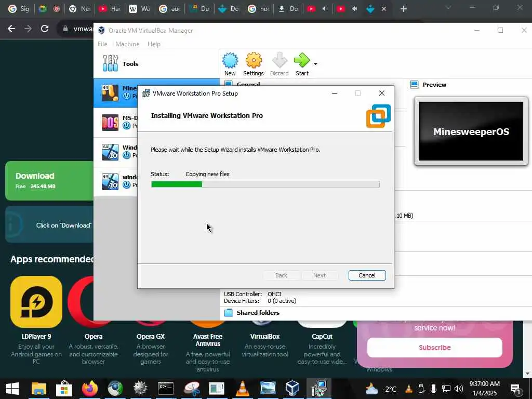Open File Explorer from taskbar
The height and width of the screenshot is (399, 532).
pyautogui.click(x=38, y=389)
